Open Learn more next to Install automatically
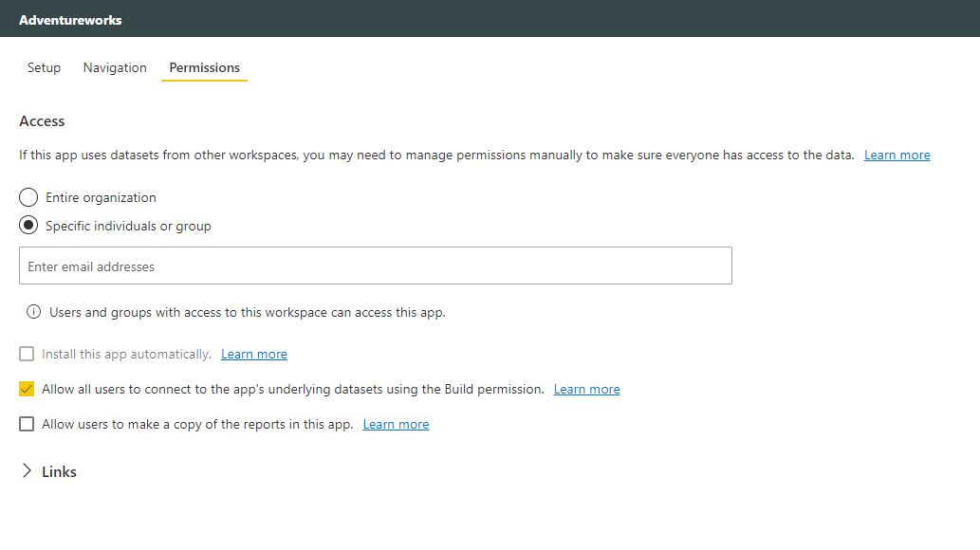The image size is (980, 550). [253, 354]
